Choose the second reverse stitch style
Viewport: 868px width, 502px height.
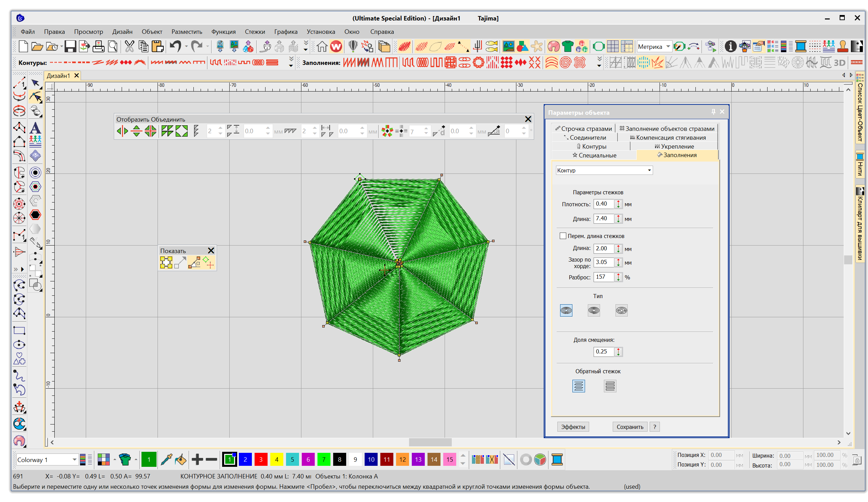coord(610,386)
